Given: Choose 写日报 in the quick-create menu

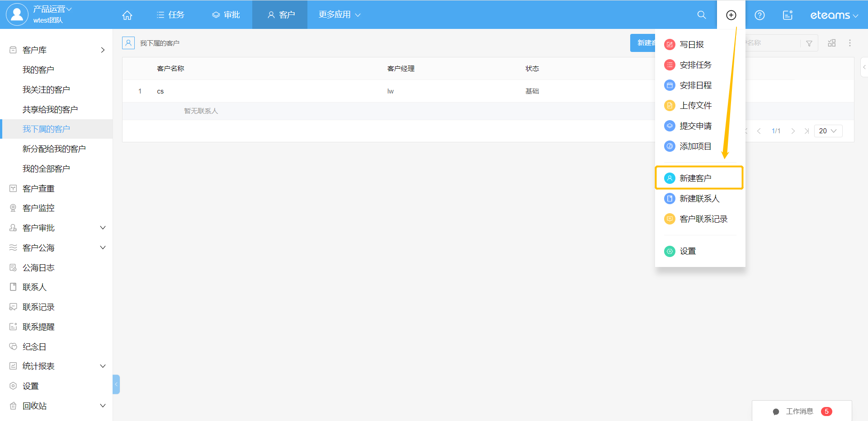Looking at the screenshot, I should click(691, 44).
